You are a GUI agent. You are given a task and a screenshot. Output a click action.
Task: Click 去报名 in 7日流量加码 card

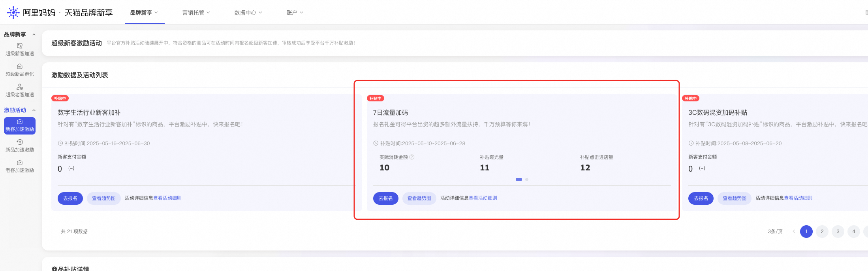[x=386, y=198]
